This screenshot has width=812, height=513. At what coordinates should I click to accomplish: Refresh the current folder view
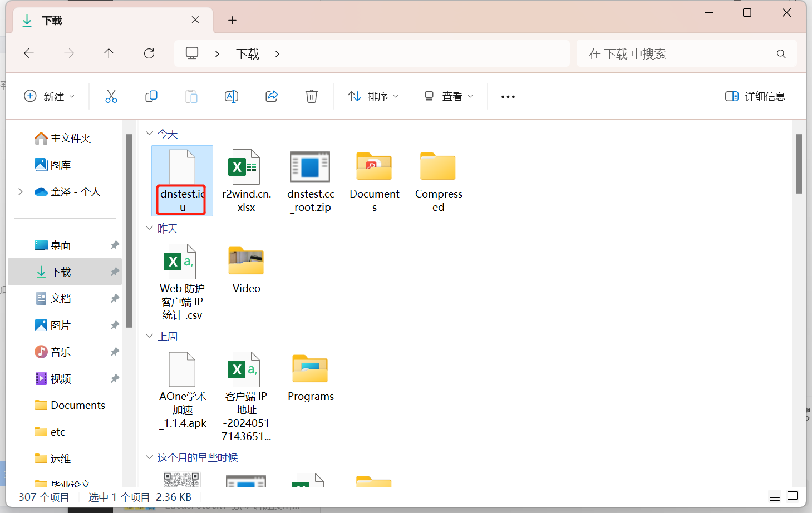[x=149, y=53]
